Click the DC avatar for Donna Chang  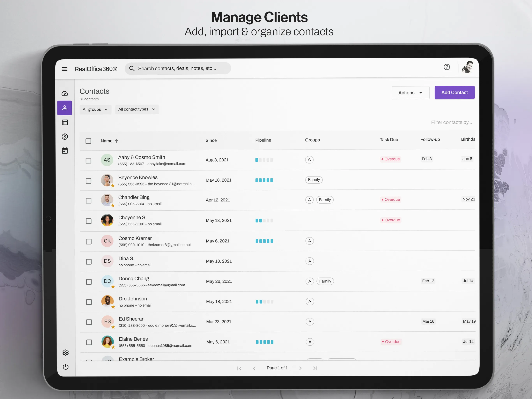pos(107,281)
